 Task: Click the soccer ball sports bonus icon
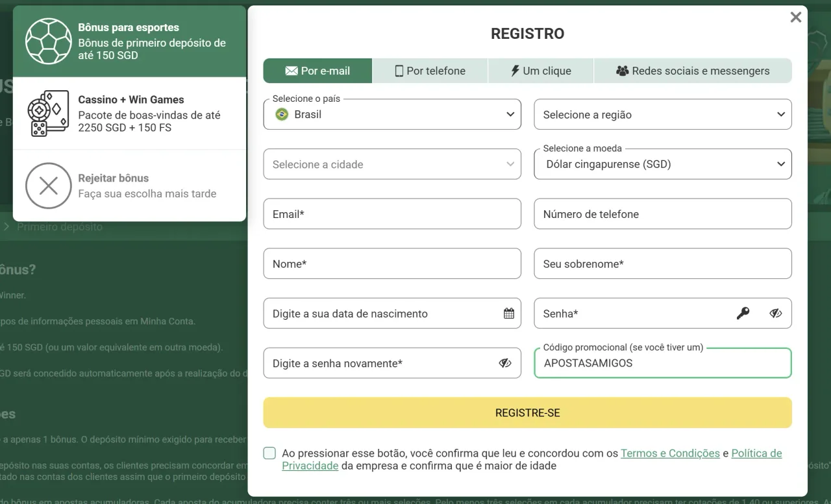pos(49,41)
